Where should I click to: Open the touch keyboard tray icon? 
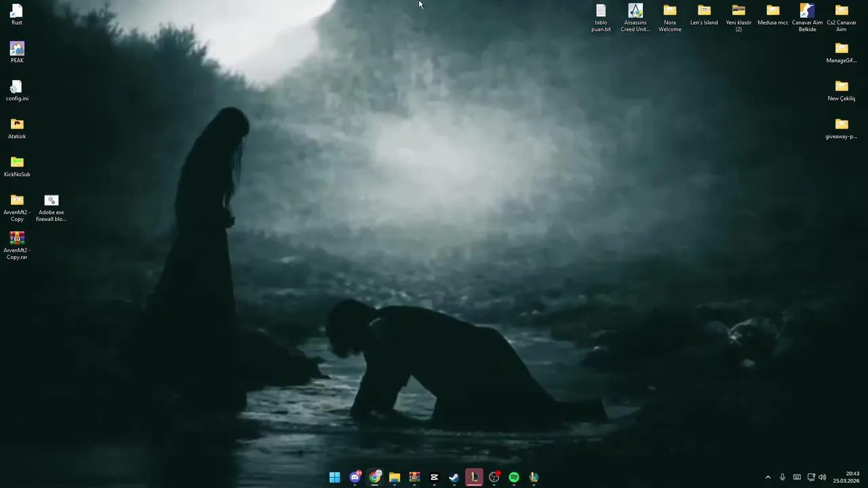coord(797,477)
